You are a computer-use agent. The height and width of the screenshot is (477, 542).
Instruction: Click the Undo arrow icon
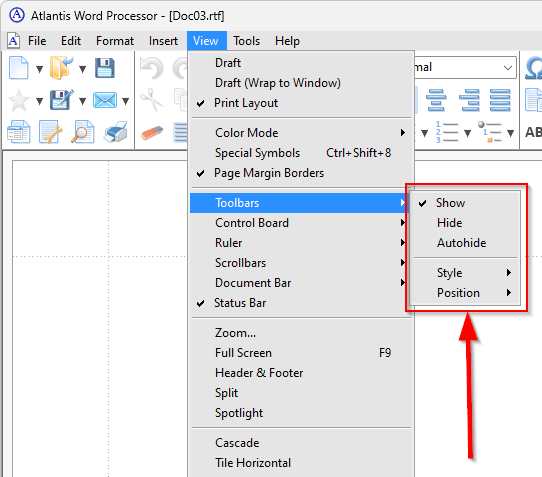pyautogui.click(x=151, y=68)
